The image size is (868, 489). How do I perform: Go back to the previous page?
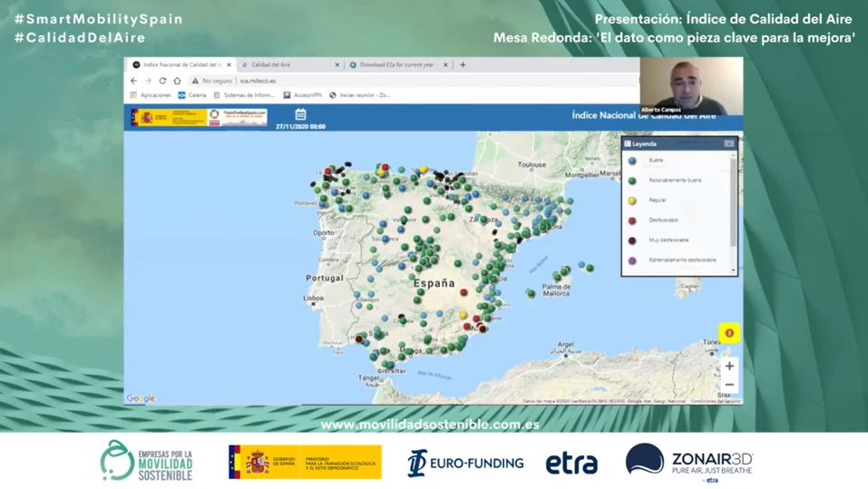click(x=133, y=81)
